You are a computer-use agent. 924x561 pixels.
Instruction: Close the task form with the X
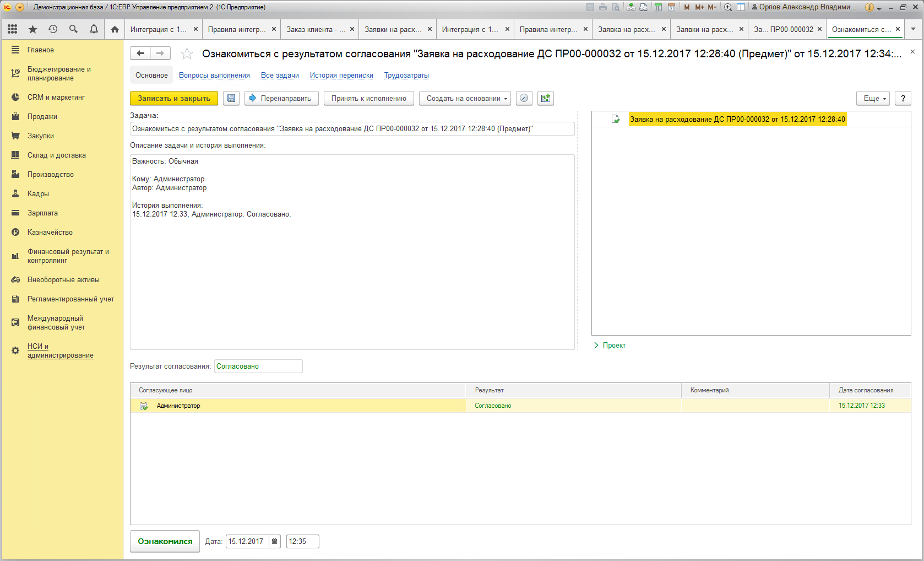click(x=912, y=52)
